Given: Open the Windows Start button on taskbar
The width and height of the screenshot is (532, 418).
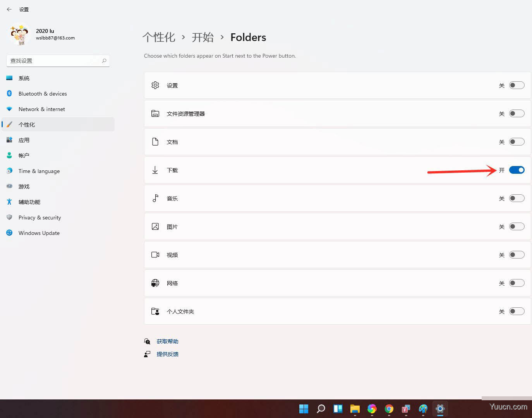Looking at the screenshot, I should pyautogui.click(x=304, y=409).
